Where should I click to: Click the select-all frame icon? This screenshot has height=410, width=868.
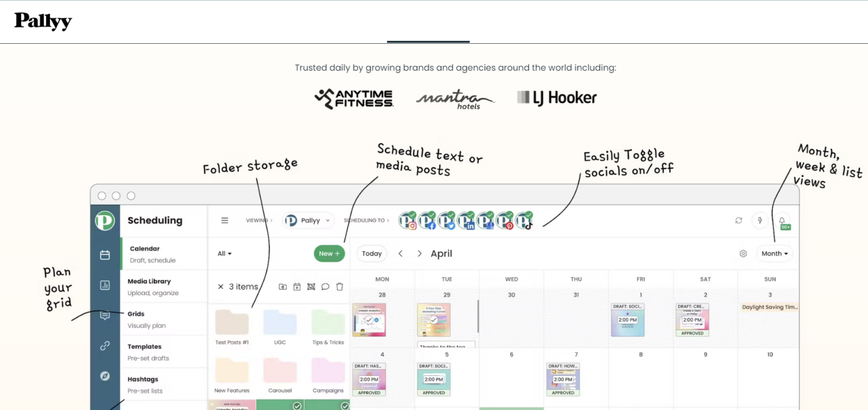[x=311, y=287]
